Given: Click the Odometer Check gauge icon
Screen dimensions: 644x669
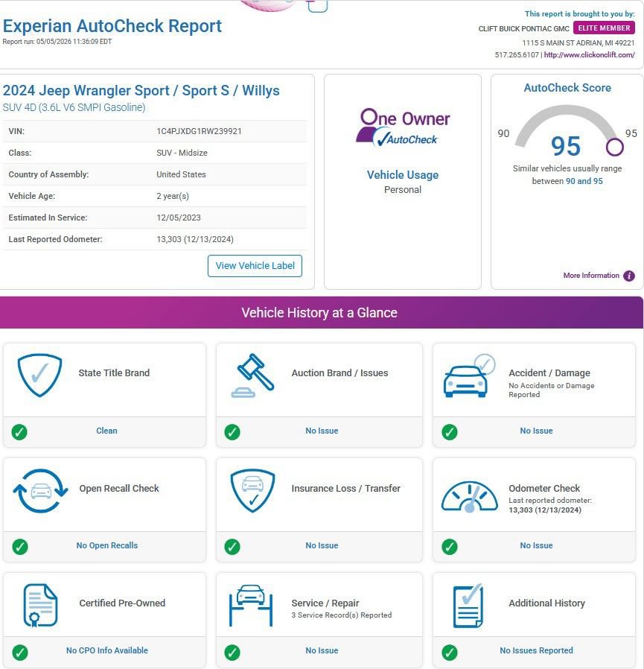Looking at the screenshot, I should (x=470, y=497).
